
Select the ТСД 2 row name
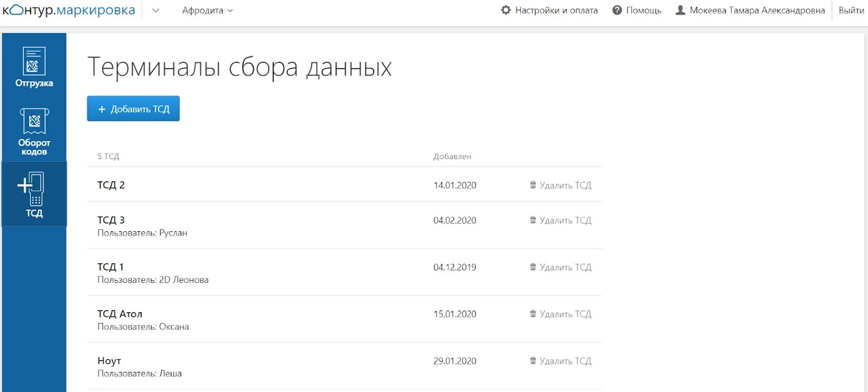point(111,185)
